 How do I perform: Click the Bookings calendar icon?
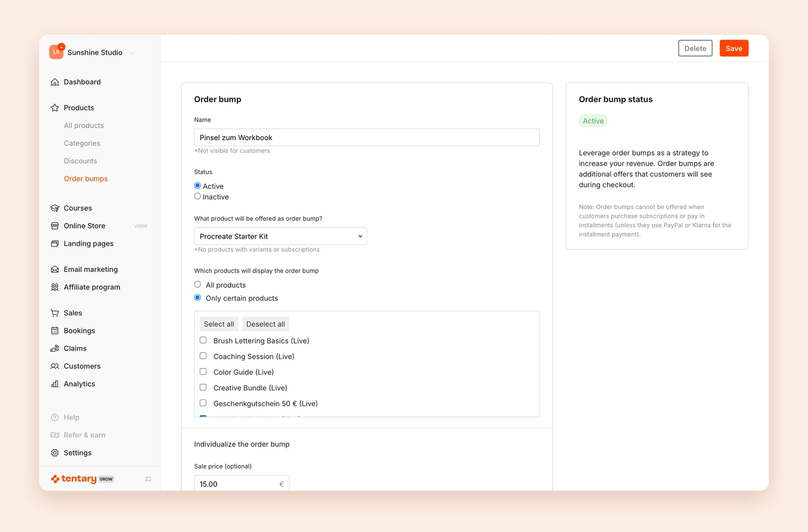[x=55, y=331]
